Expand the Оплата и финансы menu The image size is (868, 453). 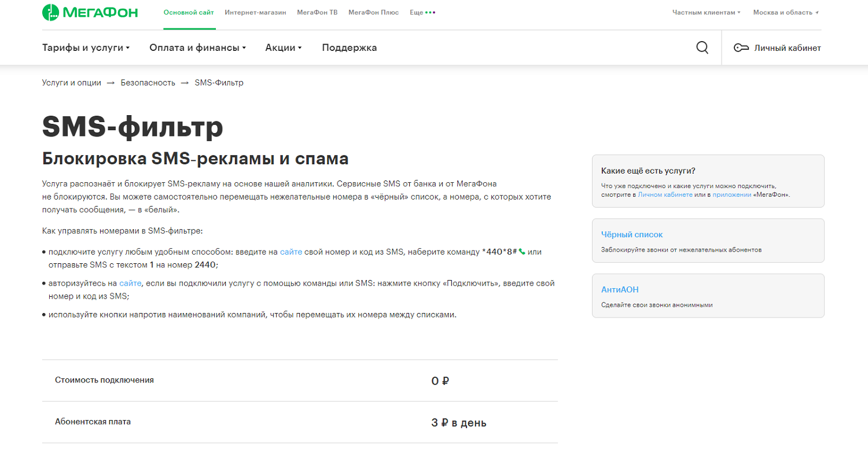point(197,48)
